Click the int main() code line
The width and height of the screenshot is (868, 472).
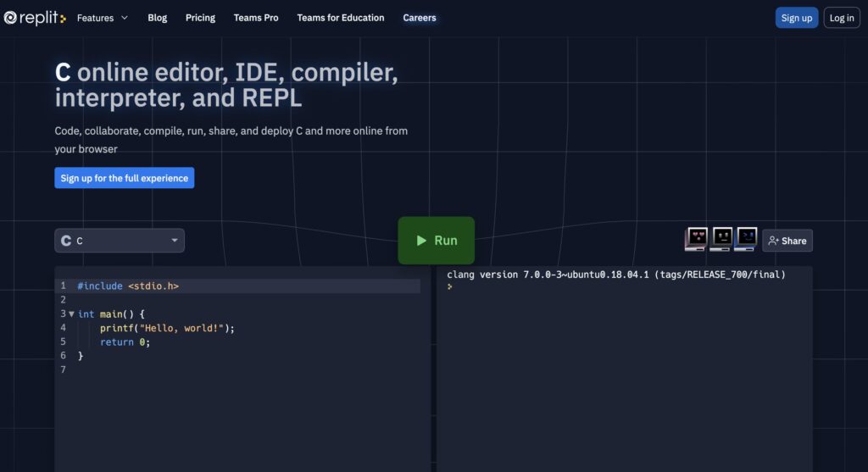click(111, 314)
